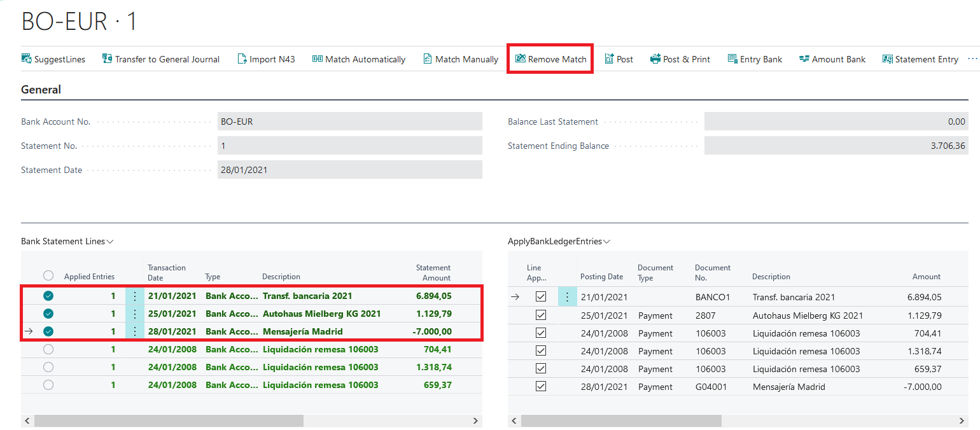This screenshot has width=980, height=430.
Task: Click the Amount Bank action label
Action: click(839, 59)
